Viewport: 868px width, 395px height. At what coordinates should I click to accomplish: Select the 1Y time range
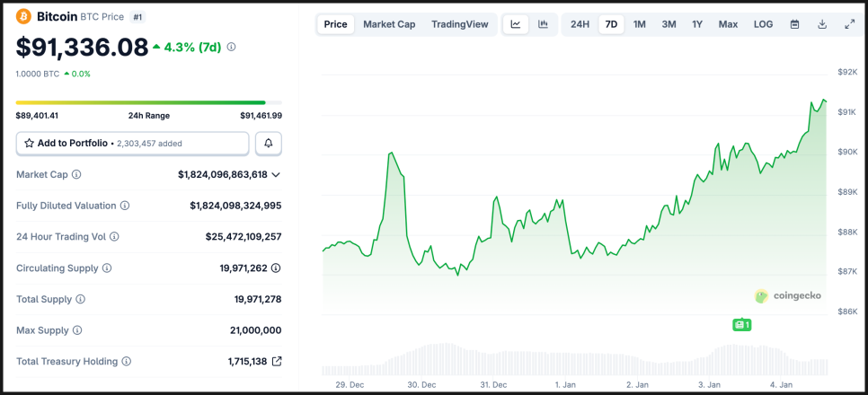coord(697,24)
